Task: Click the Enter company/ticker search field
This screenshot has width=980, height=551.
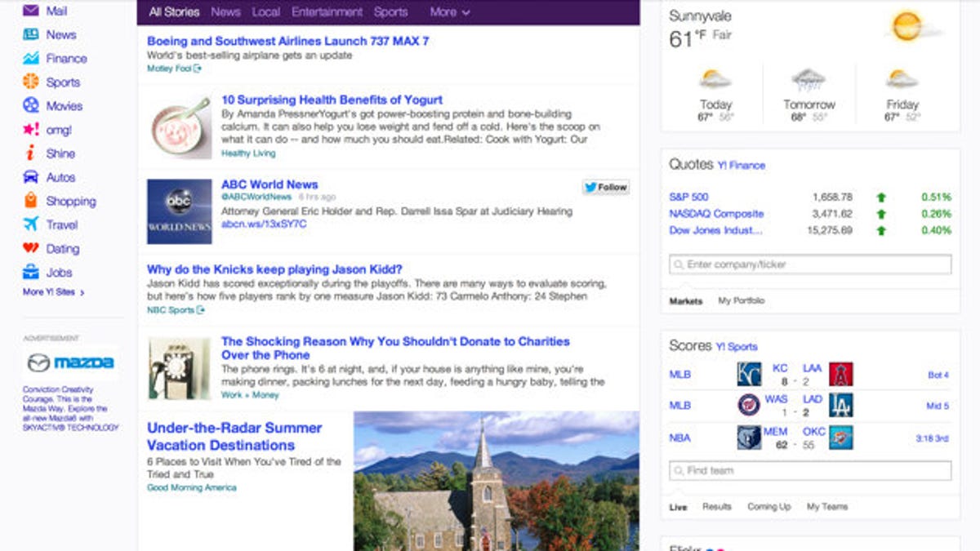Action: pyautogui.click(x=810, y=264)
